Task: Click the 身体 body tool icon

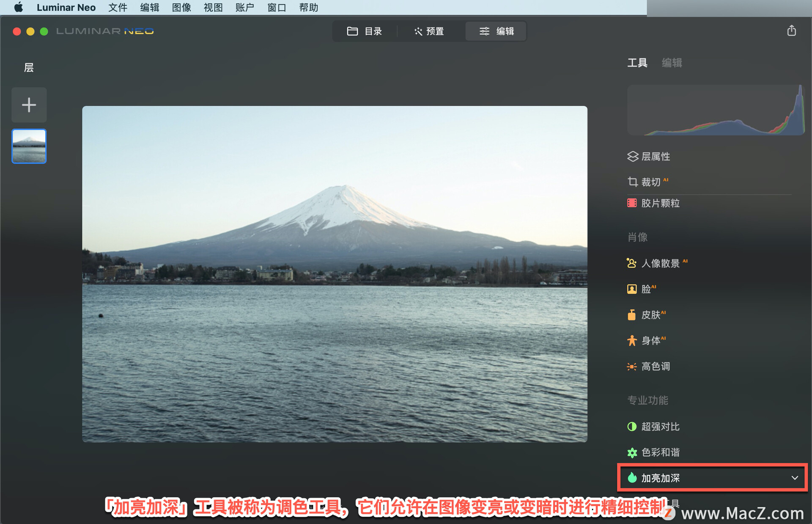Action: pos(631,340)
